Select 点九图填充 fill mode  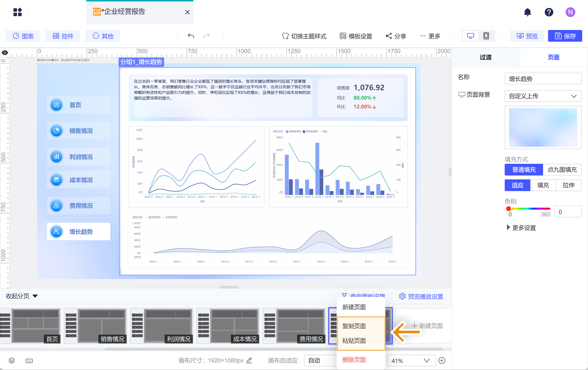tap(562, 169)
